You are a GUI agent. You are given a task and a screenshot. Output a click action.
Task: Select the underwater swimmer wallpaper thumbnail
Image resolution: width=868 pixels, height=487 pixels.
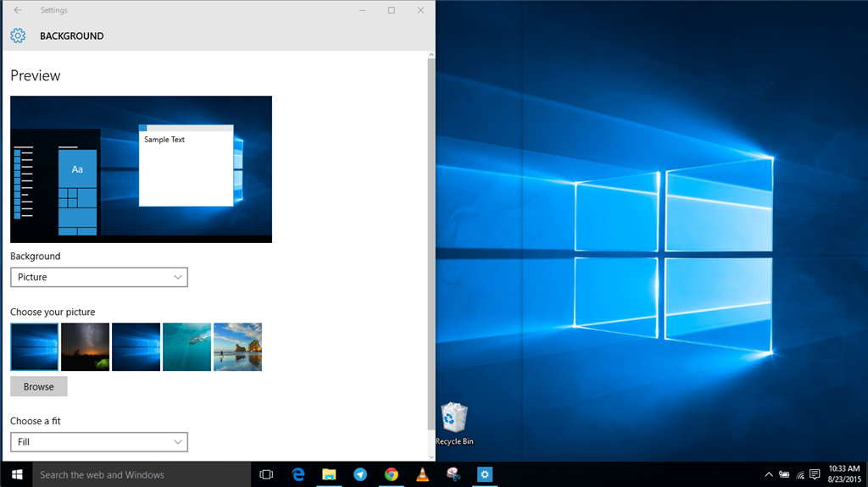[x=187, y=347]
